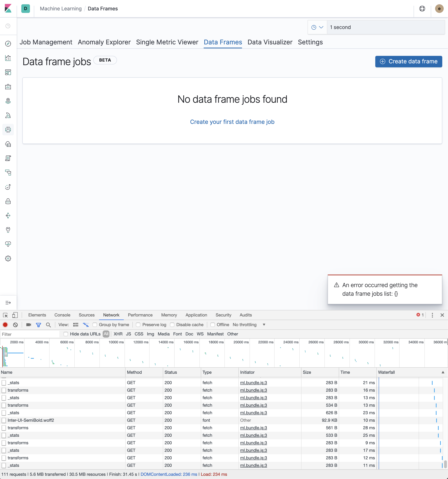Open the network request filter funnel icon
The height and width of the screenshot is (479, 448).
[39, 325]
